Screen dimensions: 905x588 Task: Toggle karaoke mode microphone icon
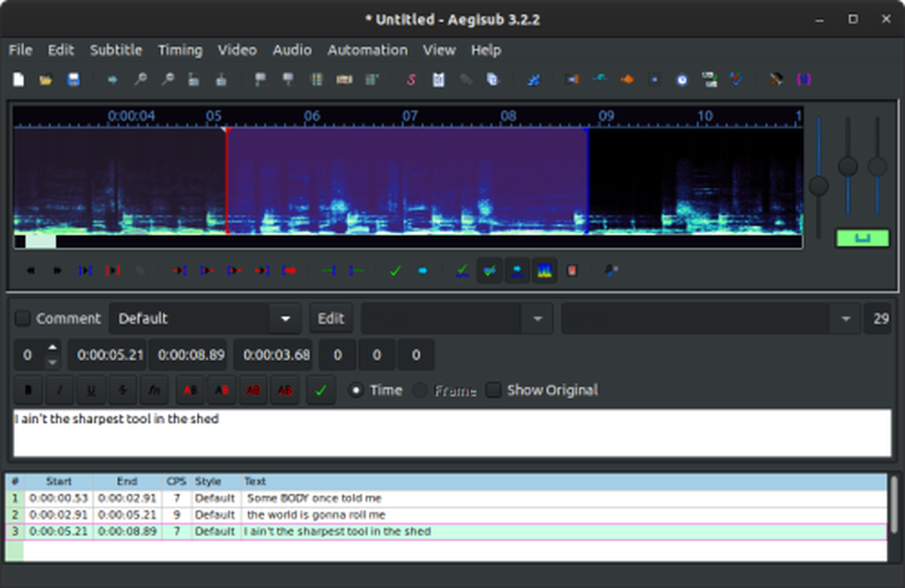coord(612,271)
